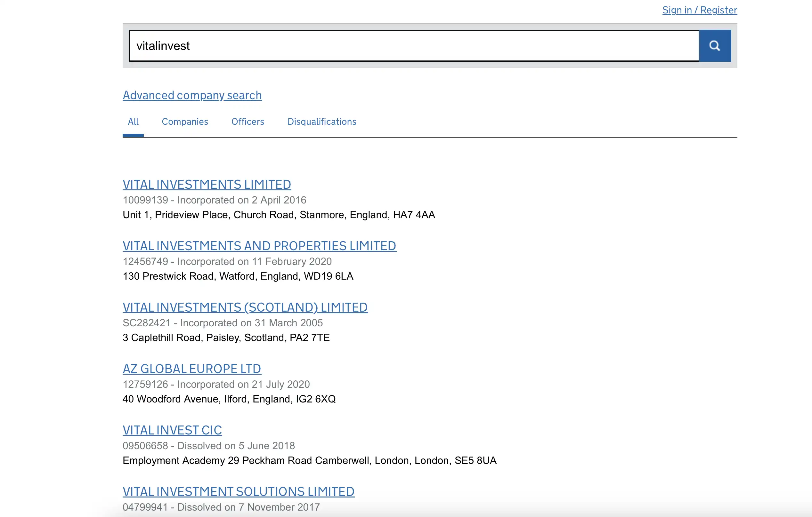The image size is (812, 517).
Task: Open VITAL INVESTMENTS LIMITED result
Action: pyautogui.click(x=207, y=184)
